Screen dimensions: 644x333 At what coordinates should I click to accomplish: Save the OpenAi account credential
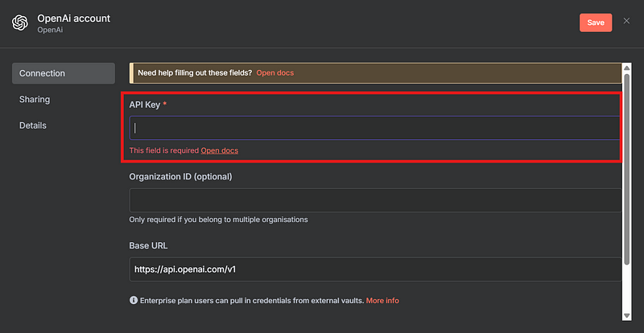pyautogui.click(x=596, y=23)
